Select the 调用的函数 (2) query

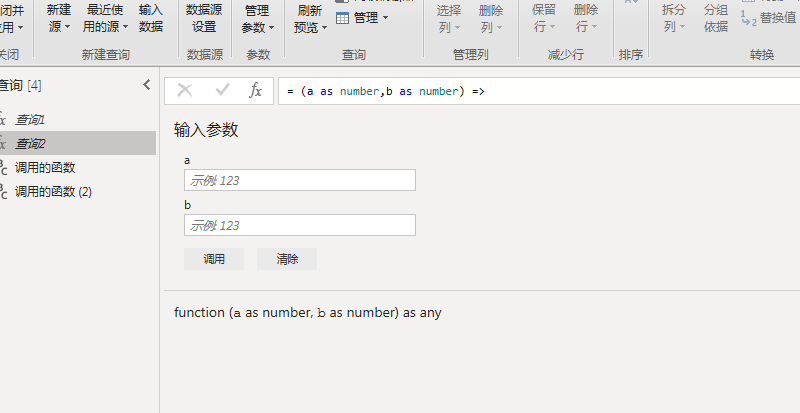pos(53,191)
